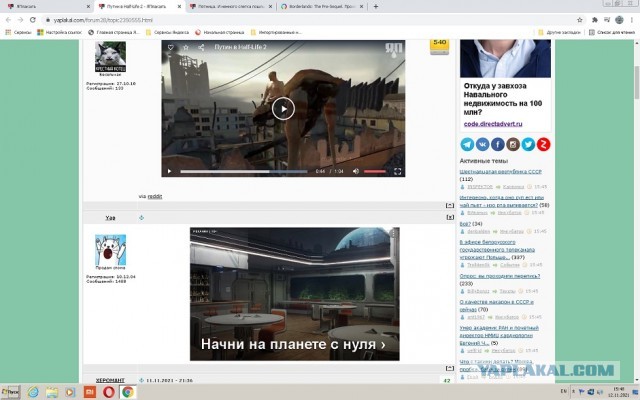The width and height of the screenshot is (640, 400).
Task: Open the 'Опрос: вы проходили перепись?' topic
Action: pos(500,276)
